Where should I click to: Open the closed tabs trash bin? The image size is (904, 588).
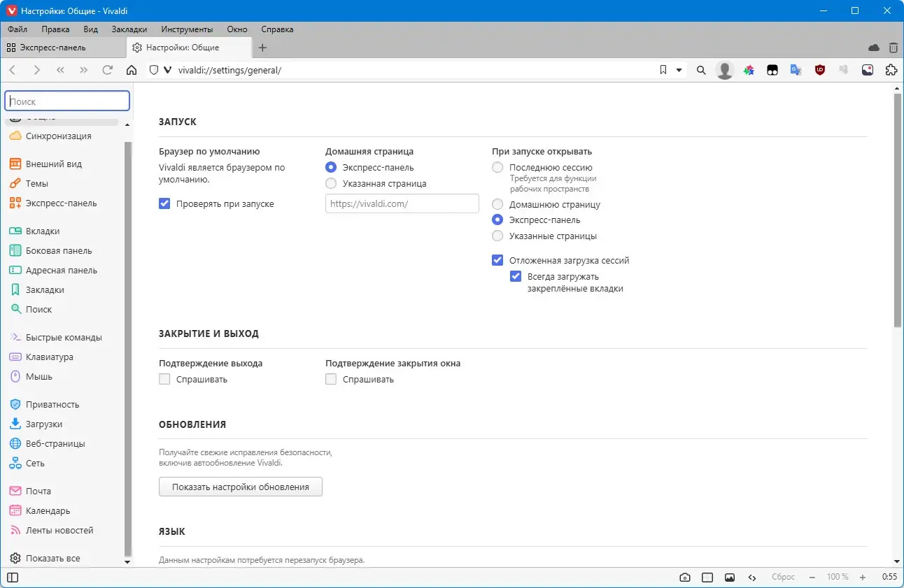[x=894, y=48]
